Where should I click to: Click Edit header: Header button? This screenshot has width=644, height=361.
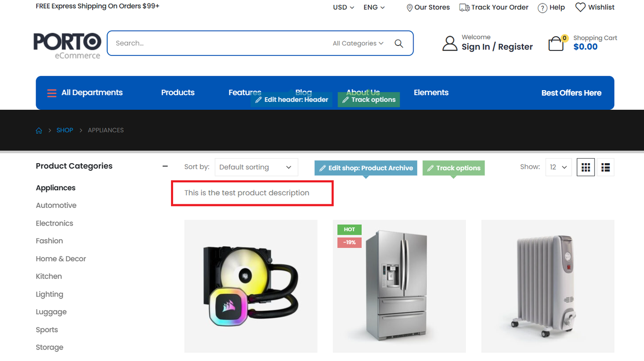[x=291, y=100]
